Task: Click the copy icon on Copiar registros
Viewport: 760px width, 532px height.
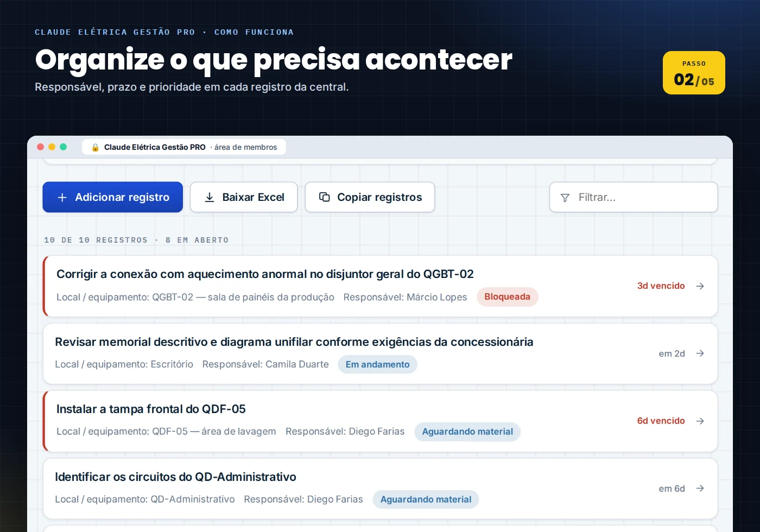Action: tap(325, 197)
